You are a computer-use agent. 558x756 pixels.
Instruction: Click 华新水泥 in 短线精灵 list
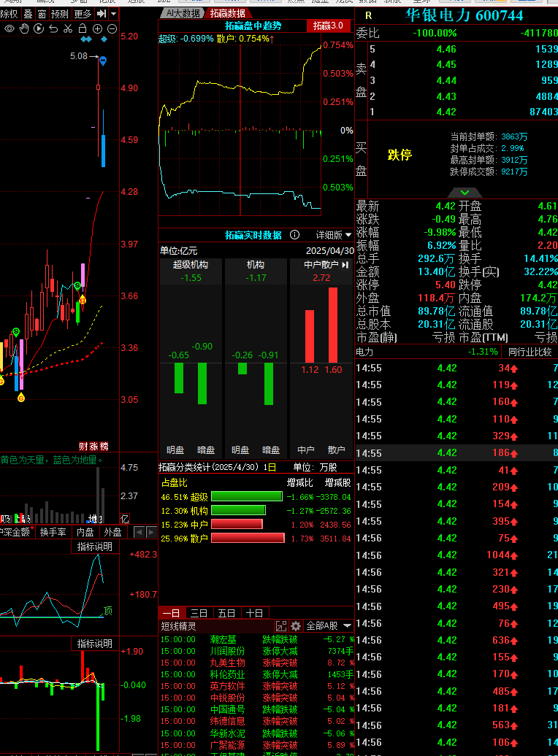pyautogui.click(x=227, y=733)
